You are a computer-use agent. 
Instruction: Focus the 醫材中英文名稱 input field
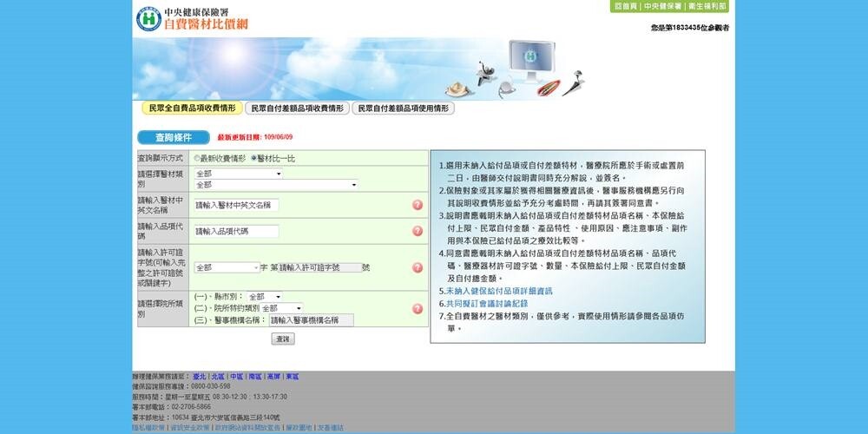(x=236, y=206)
